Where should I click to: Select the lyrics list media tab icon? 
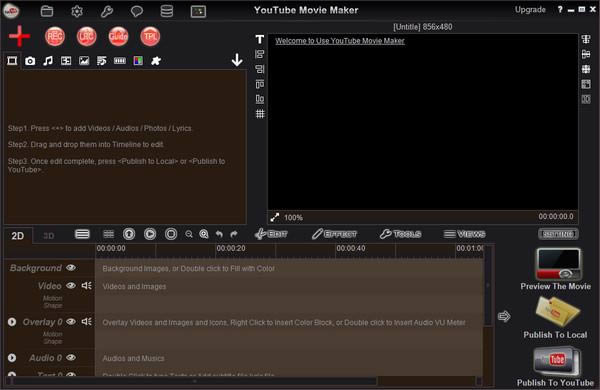coord(102,61)
